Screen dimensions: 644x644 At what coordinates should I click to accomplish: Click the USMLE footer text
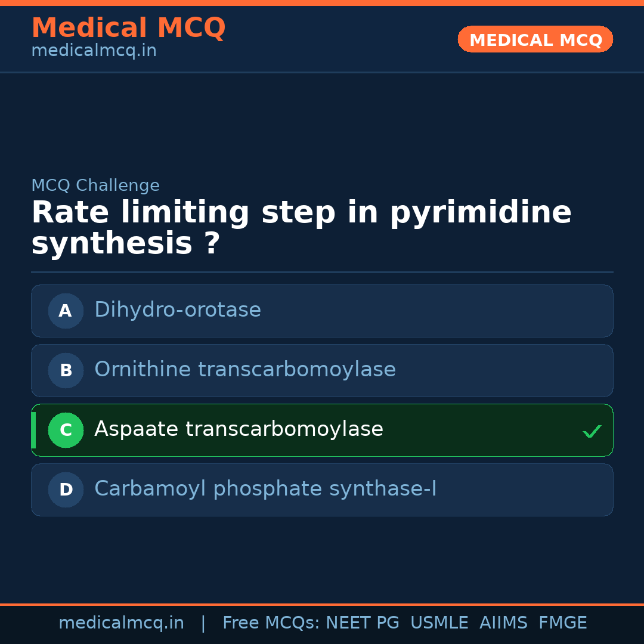pos(439,623)
